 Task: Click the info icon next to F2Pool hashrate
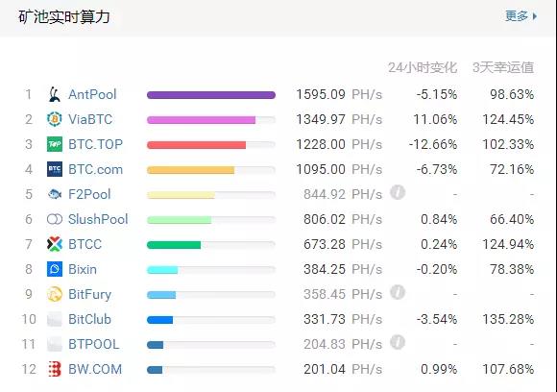(x=398, y=192)
